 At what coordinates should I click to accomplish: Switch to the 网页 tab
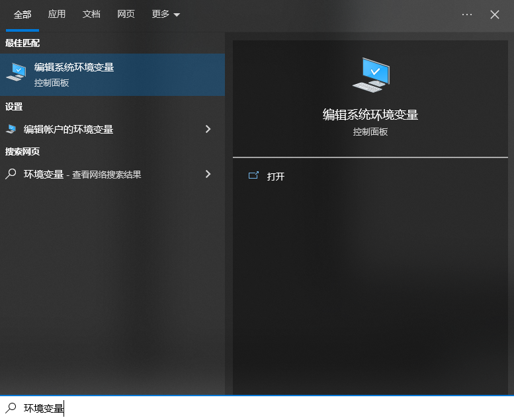click(126, 14)
